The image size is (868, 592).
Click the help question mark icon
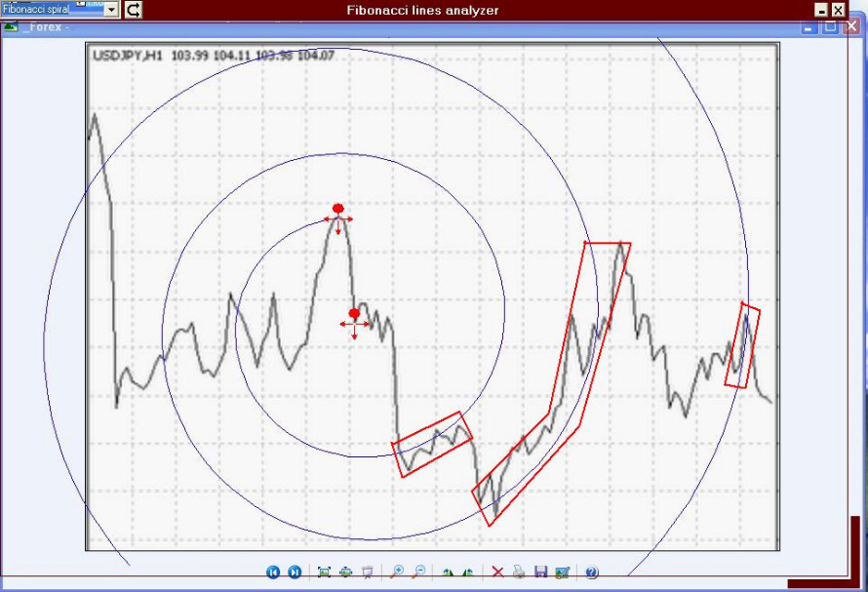591,572
